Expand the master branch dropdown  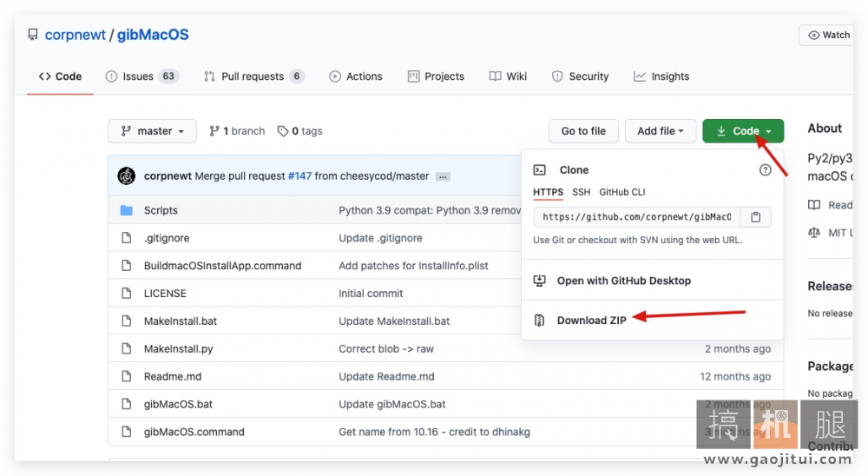(152, 131)
